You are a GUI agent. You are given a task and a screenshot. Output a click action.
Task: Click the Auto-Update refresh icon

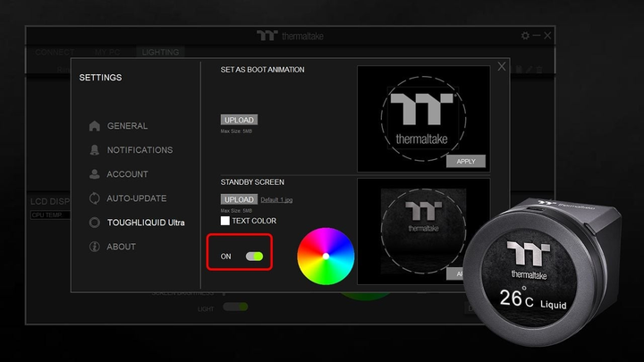pyautogui.click(x=95, y=198)
